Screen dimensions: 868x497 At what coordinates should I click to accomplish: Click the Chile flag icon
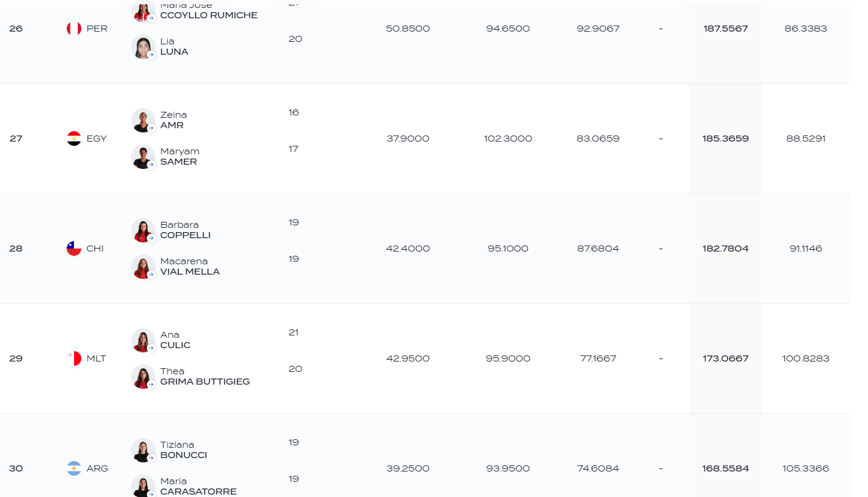(74, 249)
